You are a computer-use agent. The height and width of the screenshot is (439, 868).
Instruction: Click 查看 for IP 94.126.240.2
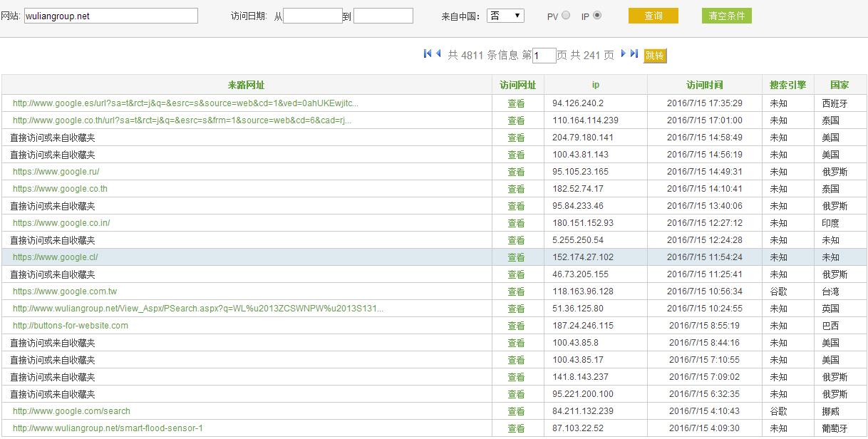516,103
